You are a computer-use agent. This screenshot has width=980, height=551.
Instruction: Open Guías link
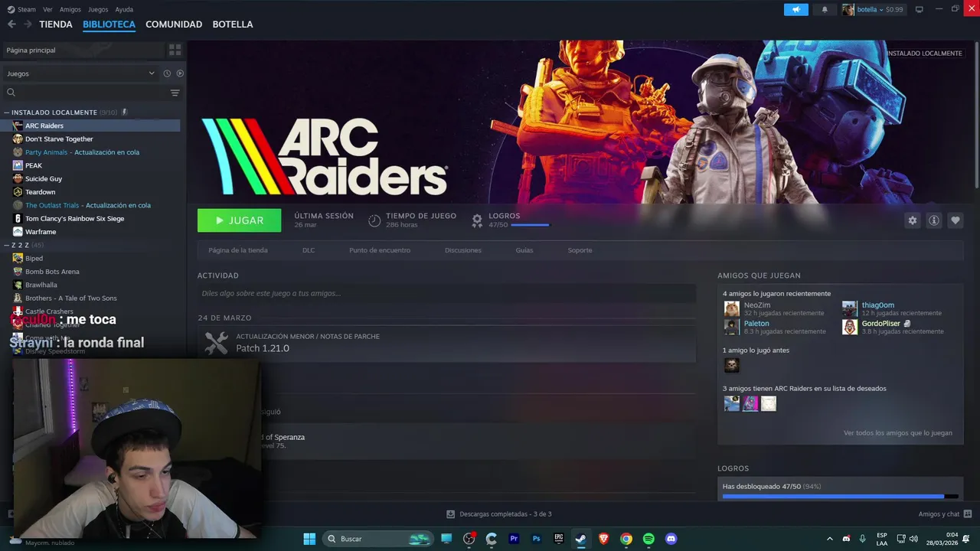click(x=524, y=250)
